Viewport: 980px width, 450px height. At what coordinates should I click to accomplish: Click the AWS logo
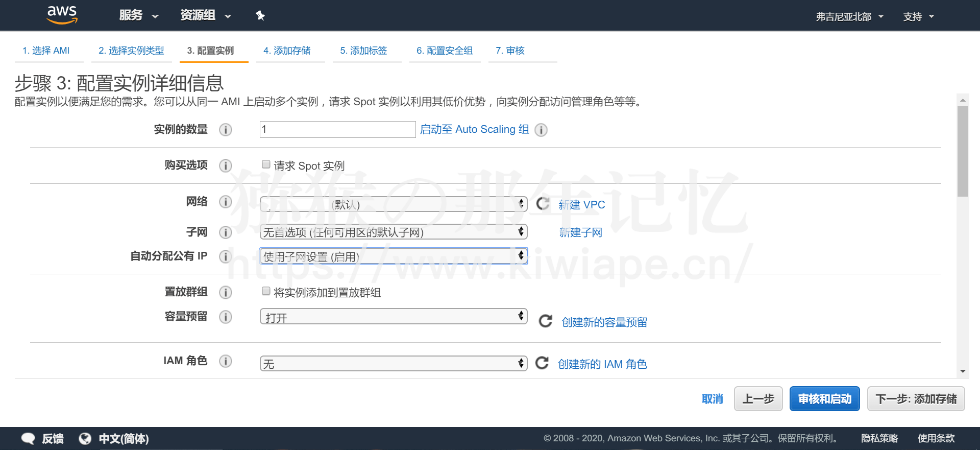62,15
